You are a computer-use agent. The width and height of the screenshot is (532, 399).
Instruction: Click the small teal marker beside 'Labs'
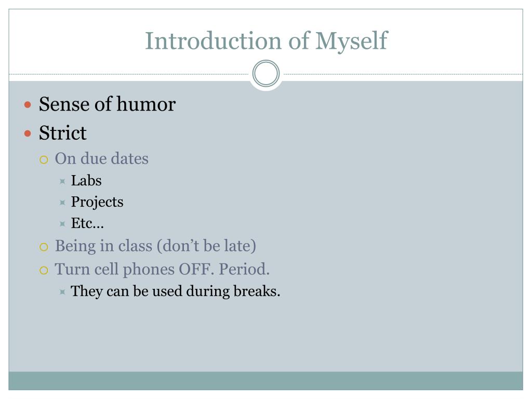tap(62, 181)
